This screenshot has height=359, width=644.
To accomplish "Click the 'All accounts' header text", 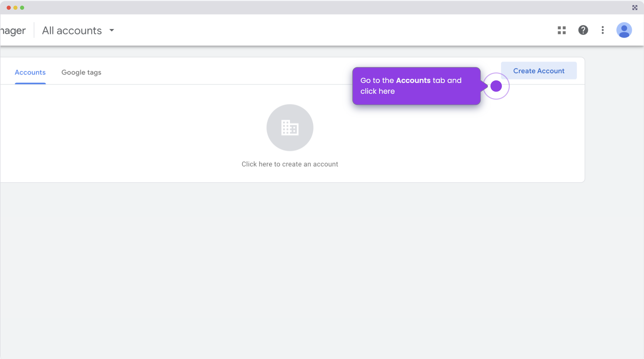I will (72, 31).
